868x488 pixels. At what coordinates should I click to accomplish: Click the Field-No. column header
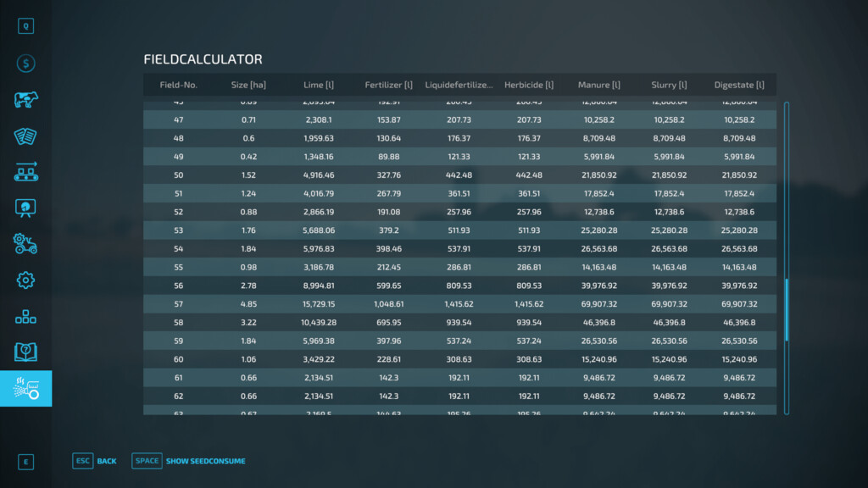tap(178, 85)
